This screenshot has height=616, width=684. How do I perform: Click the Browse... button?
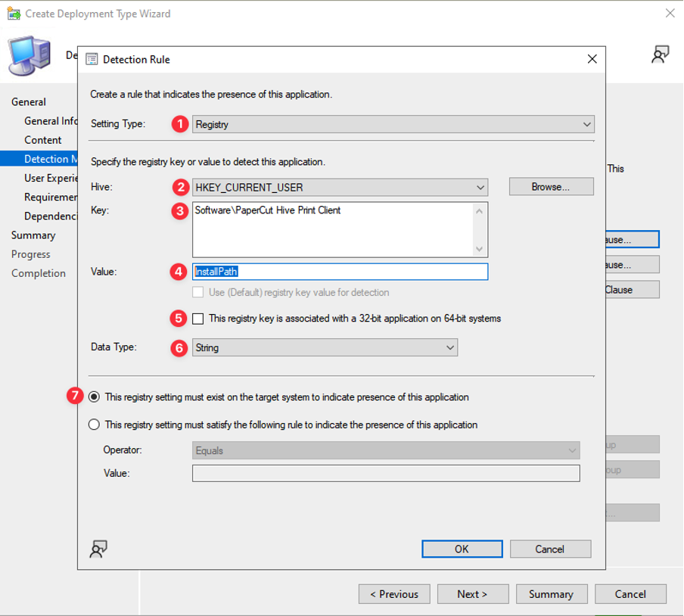coord(551,187)
